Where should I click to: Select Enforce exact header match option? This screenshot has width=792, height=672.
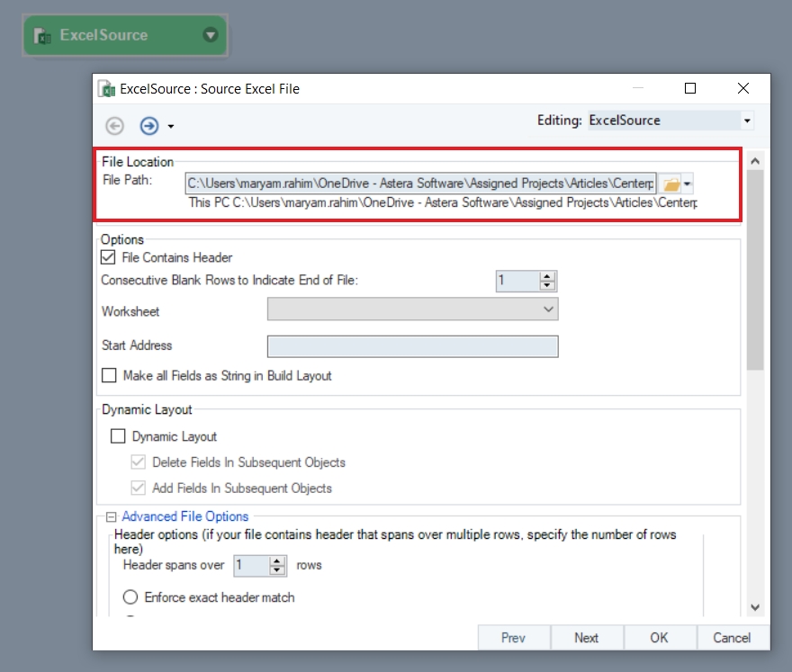[130, 596]
